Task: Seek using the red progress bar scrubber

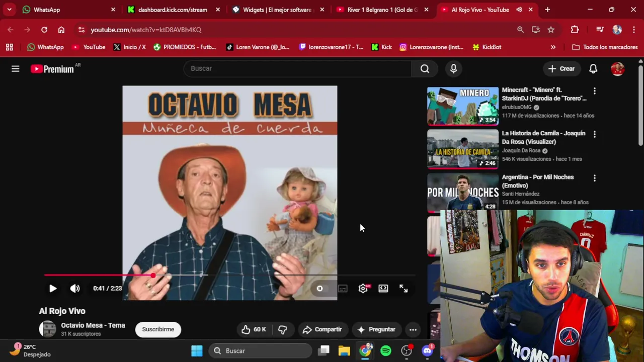Action: 152,275
